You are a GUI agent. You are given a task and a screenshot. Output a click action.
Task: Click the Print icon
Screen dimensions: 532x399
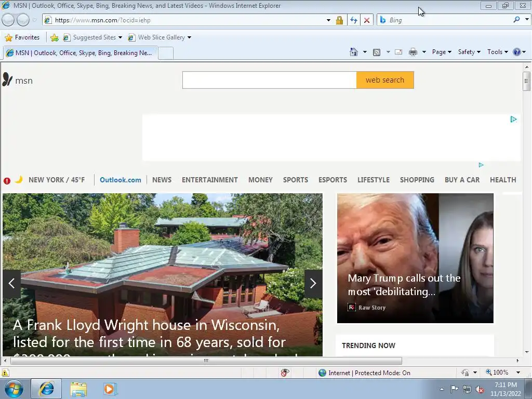[413, 52]
